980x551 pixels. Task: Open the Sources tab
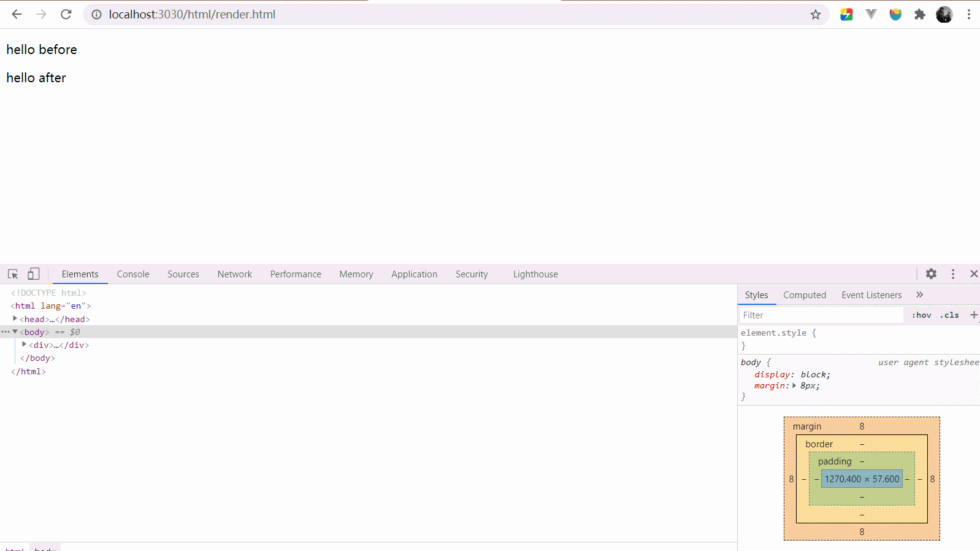pos(183,274)
